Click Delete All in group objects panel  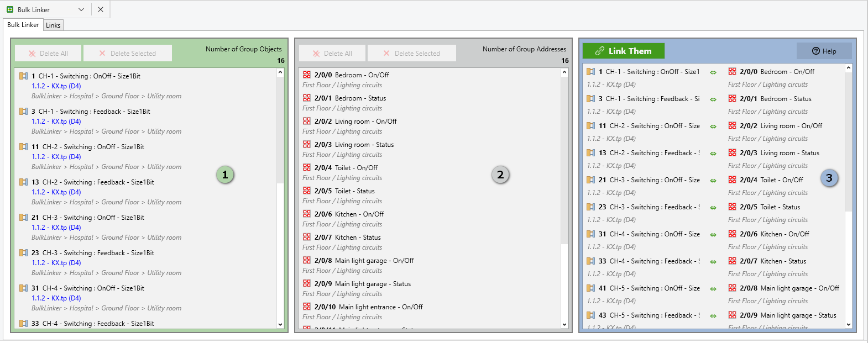tap(48, 53)
